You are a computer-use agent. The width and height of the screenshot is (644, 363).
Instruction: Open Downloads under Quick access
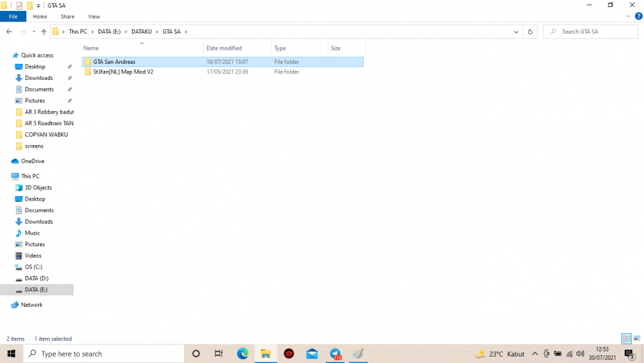pos(39,78)
